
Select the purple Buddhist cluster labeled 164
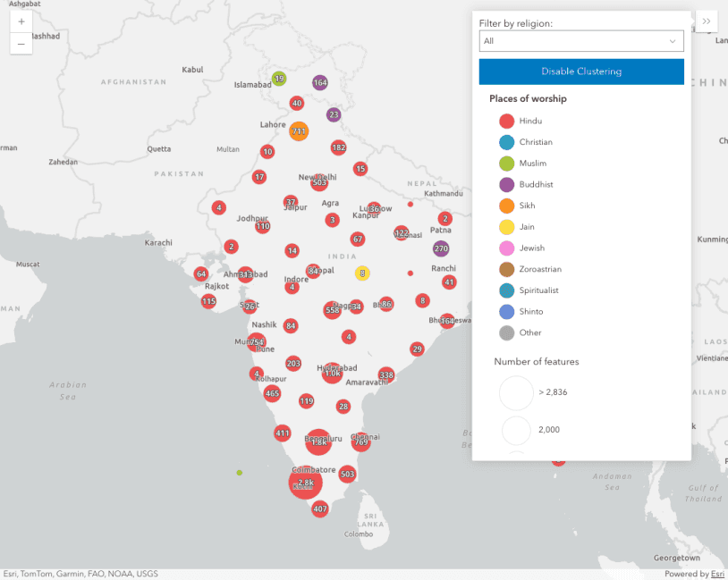click(x=320, y=82)
